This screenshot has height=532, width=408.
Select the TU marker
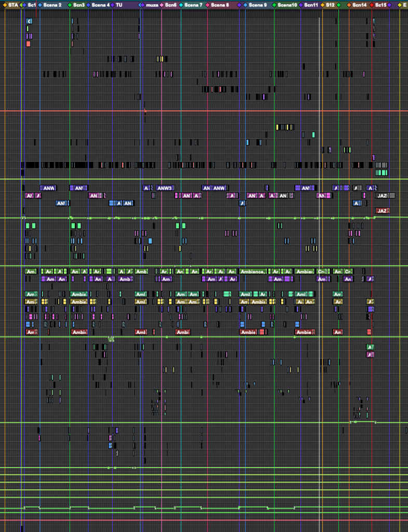coord(119,5)
